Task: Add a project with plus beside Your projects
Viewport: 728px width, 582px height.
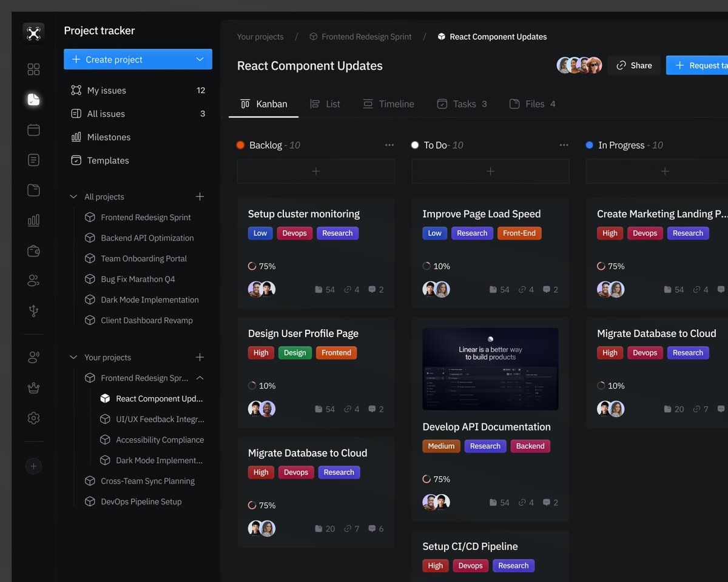Action: click(x=200, y=357)
